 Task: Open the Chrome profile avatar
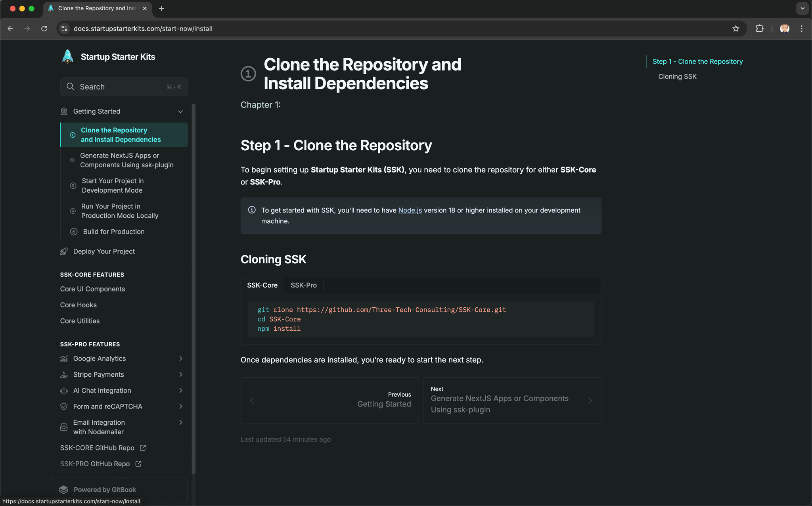pos(784,29)
